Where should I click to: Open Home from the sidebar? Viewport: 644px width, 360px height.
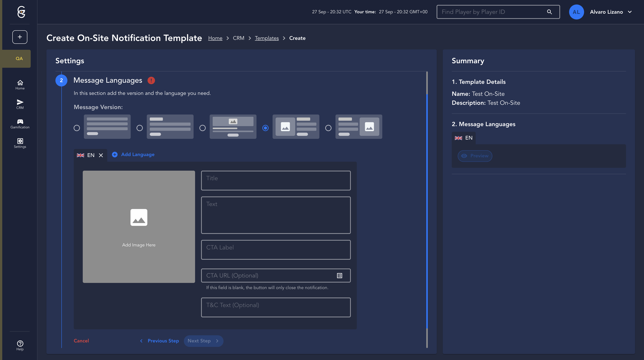pos(20,85)
